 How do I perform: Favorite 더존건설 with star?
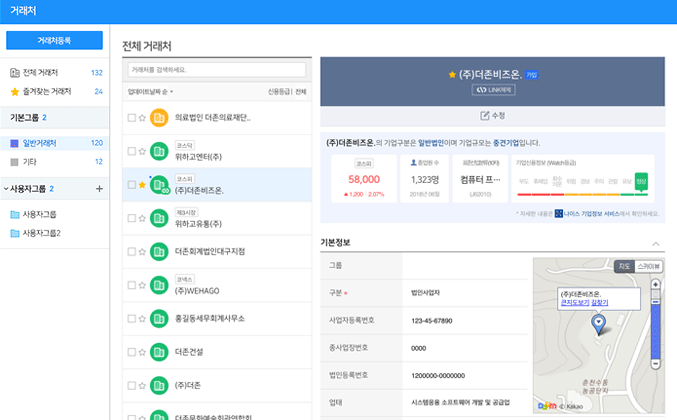[142, 352]
